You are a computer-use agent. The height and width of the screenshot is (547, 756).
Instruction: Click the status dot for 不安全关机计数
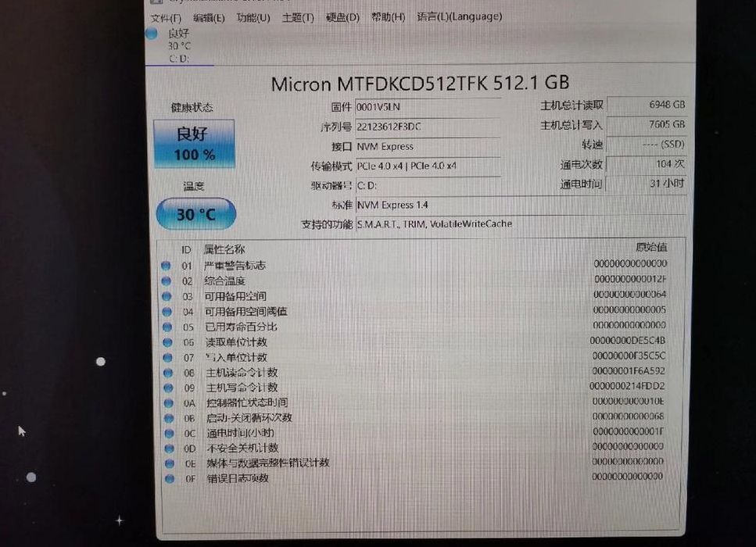pos(169,449)
